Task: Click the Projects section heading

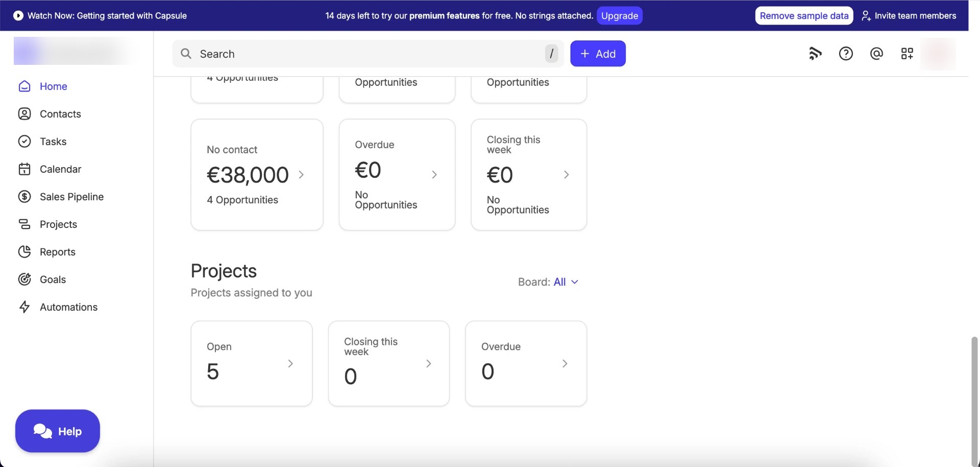Action: coord(224,271)
